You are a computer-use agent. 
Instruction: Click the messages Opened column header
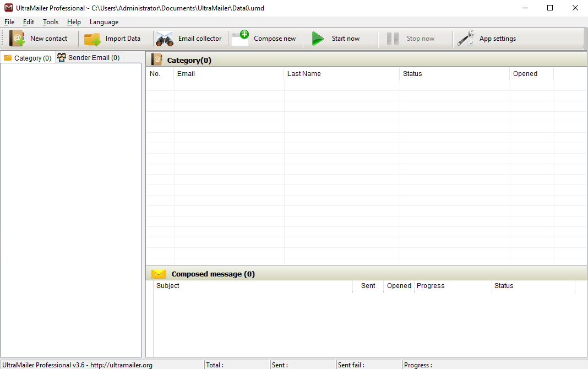click(x=399, y=286)
